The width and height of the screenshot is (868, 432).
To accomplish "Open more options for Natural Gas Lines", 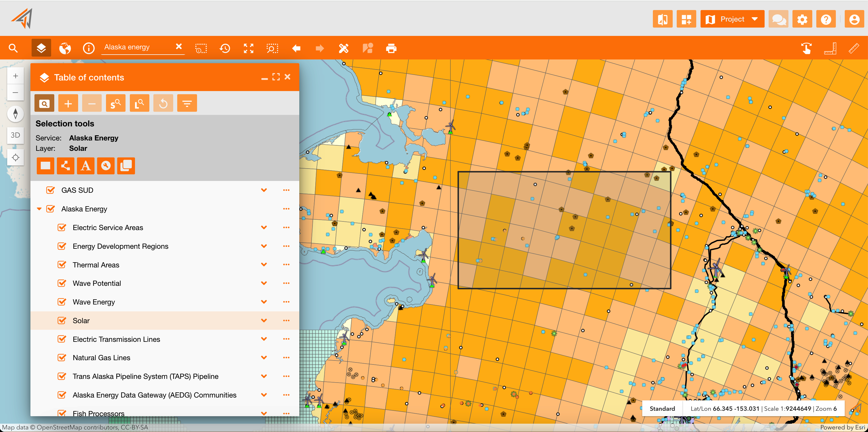I will click(286, 358).
